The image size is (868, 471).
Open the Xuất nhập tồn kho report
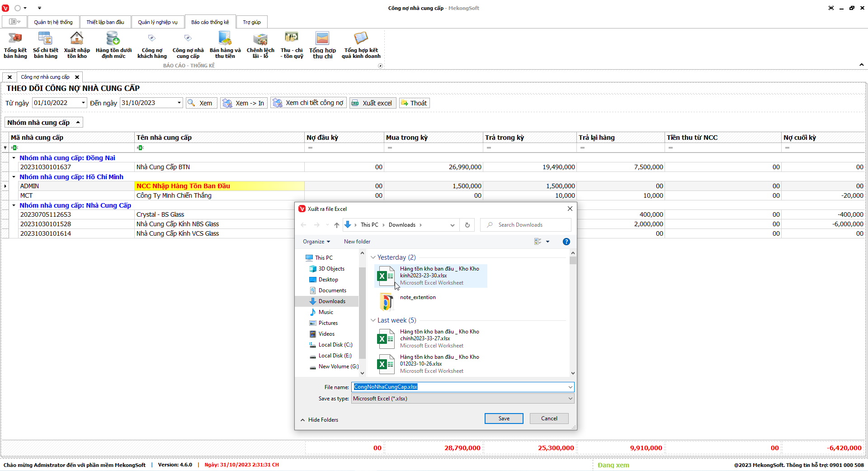[x=77, y=45]
